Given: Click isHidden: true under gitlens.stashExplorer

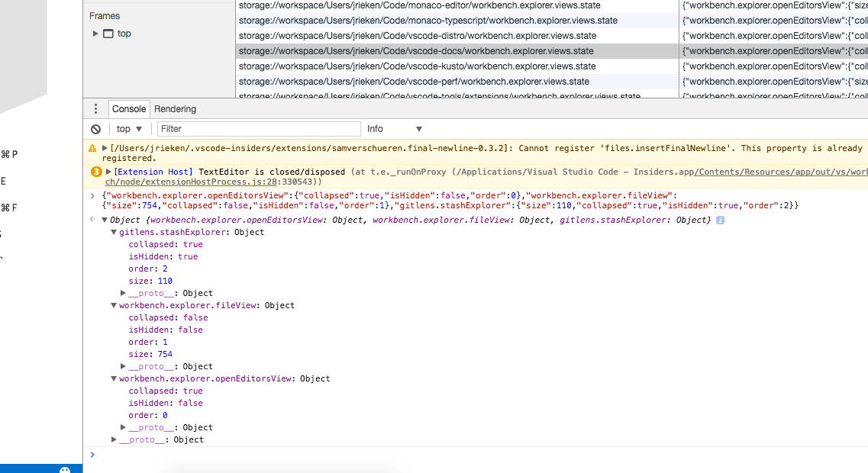Looking at the screenshot, I should click(x=163, y=256).
